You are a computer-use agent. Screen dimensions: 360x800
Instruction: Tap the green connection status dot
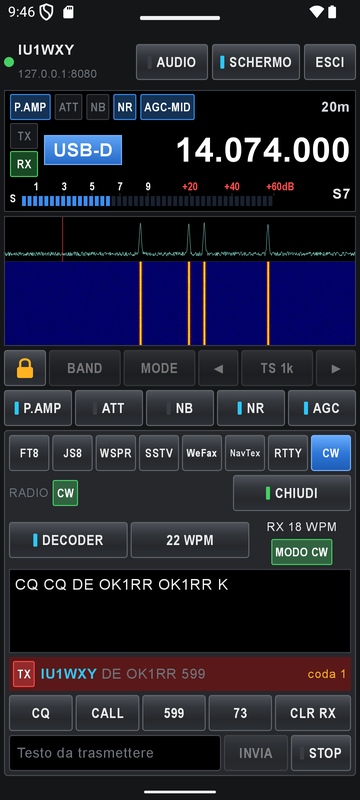(9, 62)
